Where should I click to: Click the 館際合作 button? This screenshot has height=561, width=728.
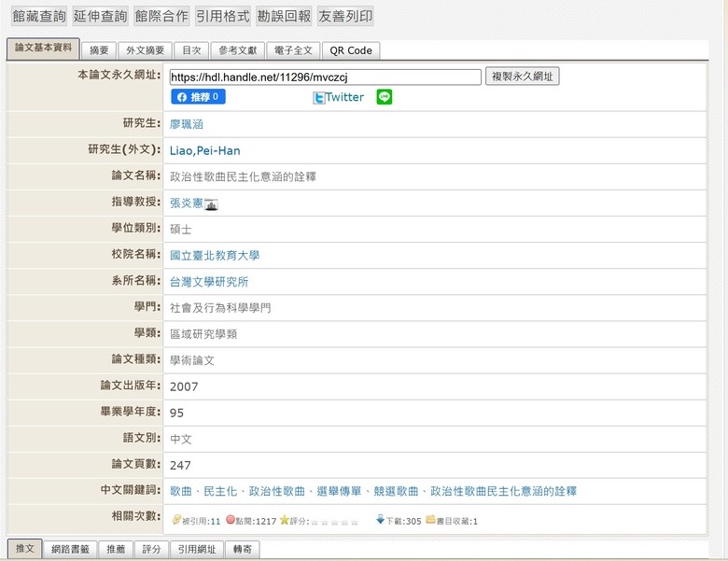click(161, 16)
